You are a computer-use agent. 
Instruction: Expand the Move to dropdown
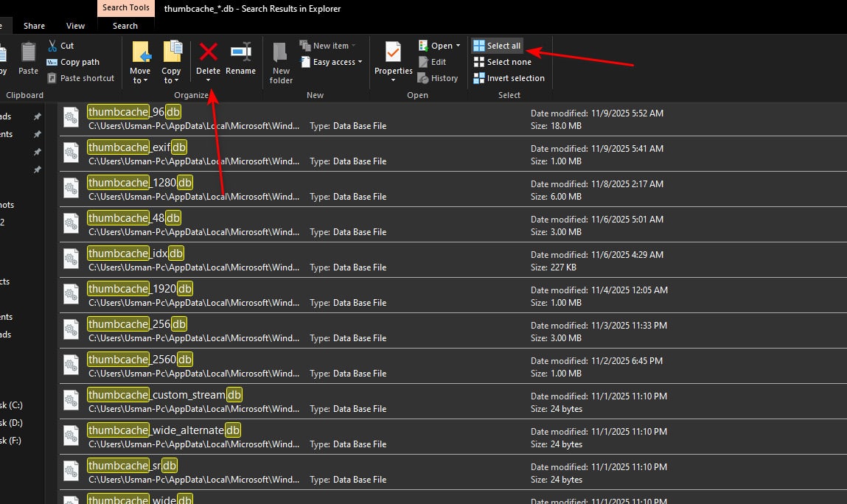pos(140,80)
